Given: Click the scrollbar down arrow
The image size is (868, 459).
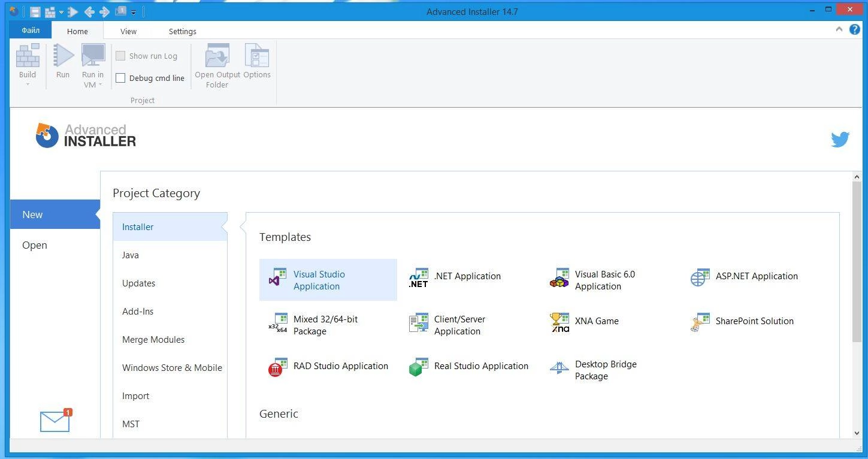Looking at the screenshot, I should pyautogui.click(x=857, y=433).
